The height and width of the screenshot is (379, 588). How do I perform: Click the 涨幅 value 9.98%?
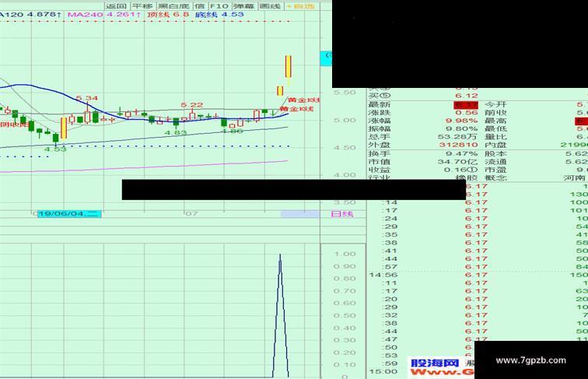pos(462,121)
